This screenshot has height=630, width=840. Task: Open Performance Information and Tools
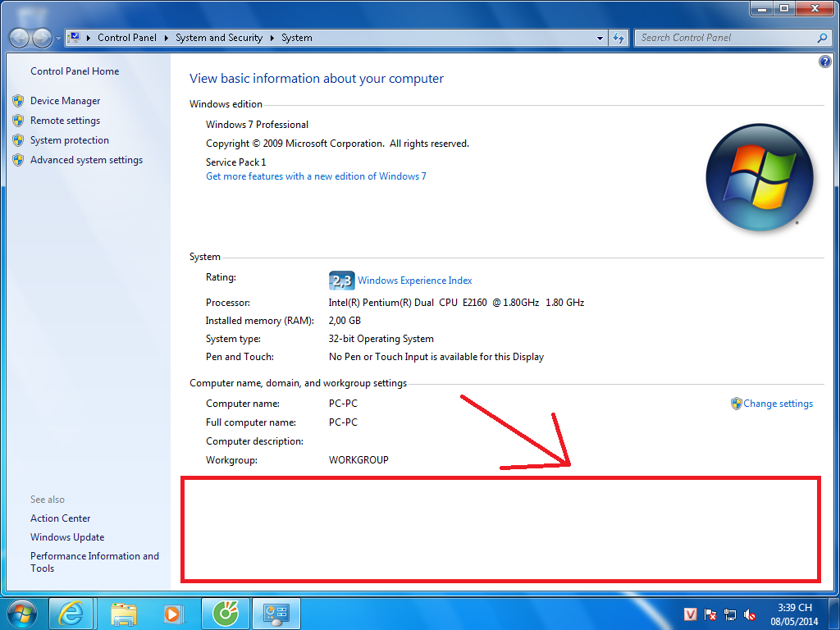[95, 563]
